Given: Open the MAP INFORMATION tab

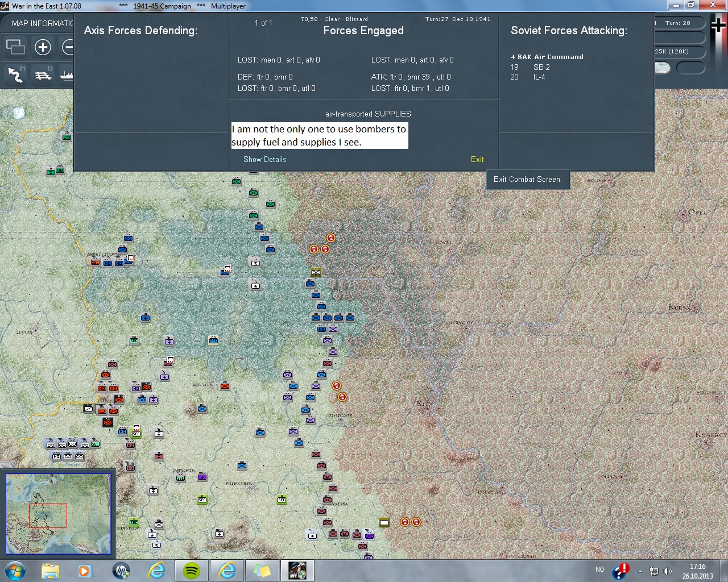Looking at the screenshot, I should (43, 23).
